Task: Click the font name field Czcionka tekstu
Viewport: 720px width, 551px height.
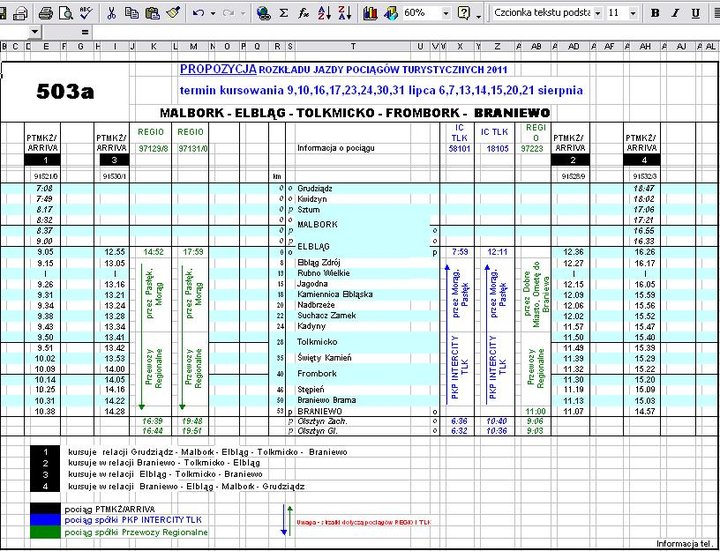Action: pyautogui.click(x=542, y=13)
